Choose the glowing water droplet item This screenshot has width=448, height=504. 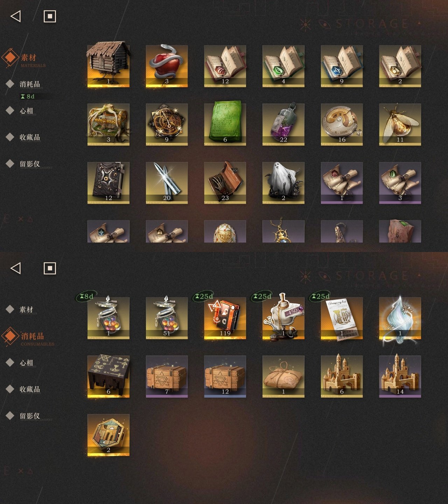(x=400, y=318)
